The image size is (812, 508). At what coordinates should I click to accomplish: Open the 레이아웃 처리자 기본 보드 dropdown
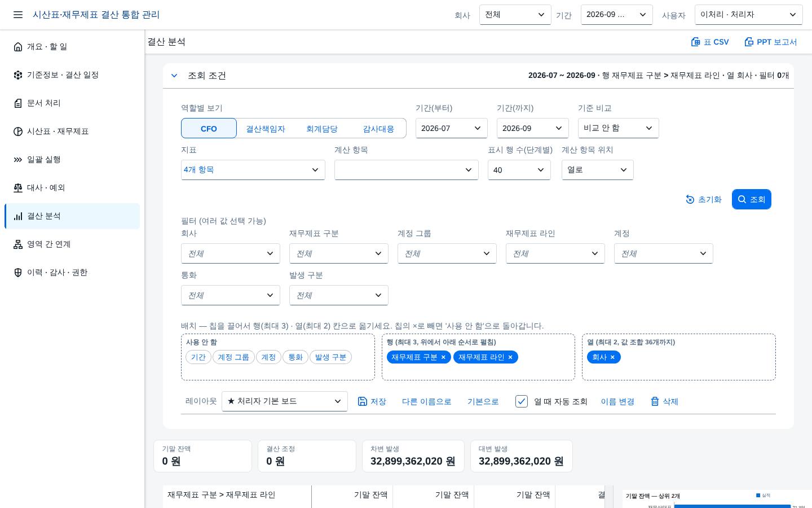tap(284, 401)
